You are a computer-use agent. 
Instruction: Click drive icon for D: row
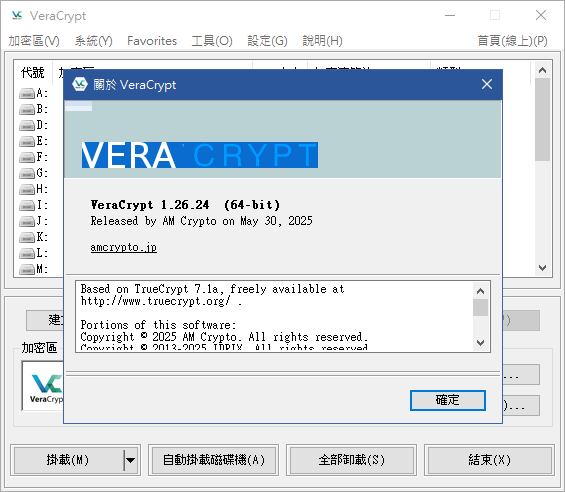click(x=27, y=125)
